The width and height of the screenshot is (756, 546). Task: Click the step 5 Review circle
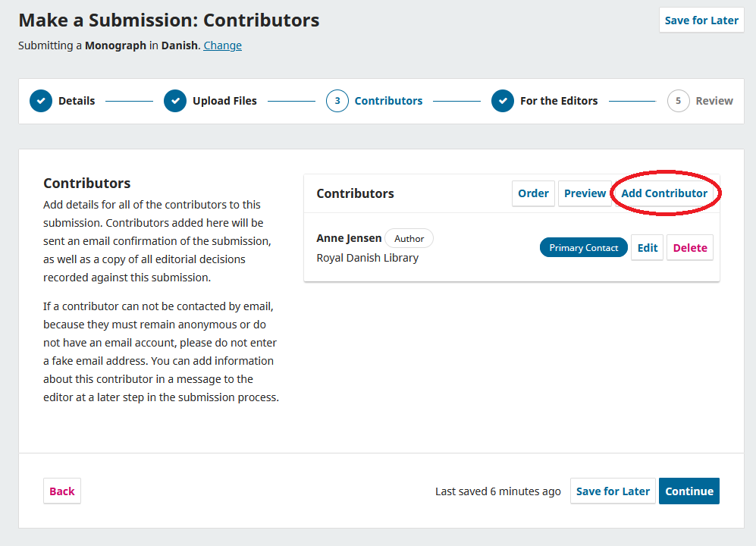[x=679, y=101]
